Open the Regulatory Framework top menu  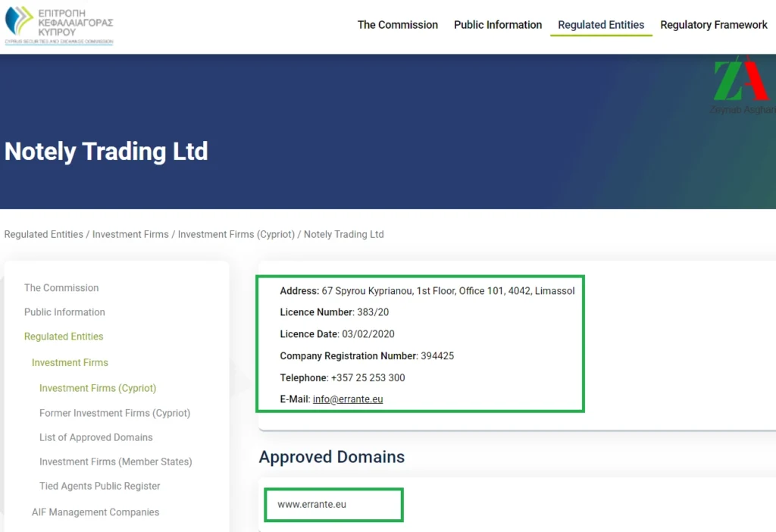pos(713,25)
